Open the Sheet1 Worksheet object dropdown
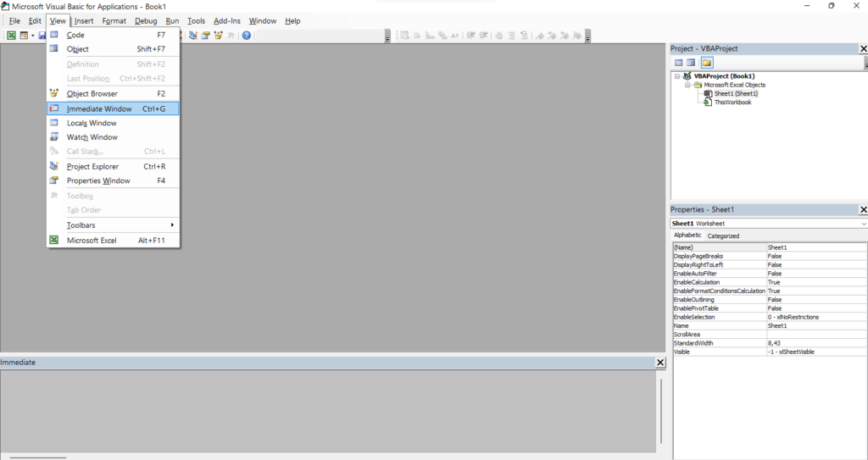 (x=863, y=224)
